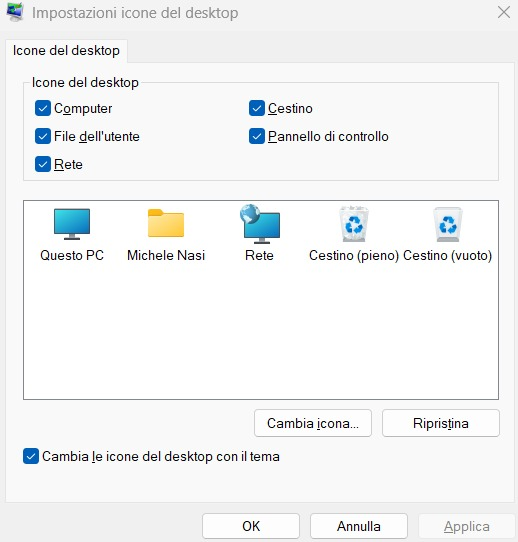Viewport: 518px width, 542px height.
Task: Confirm with the OK button
Action: click(x=251, y=526)
